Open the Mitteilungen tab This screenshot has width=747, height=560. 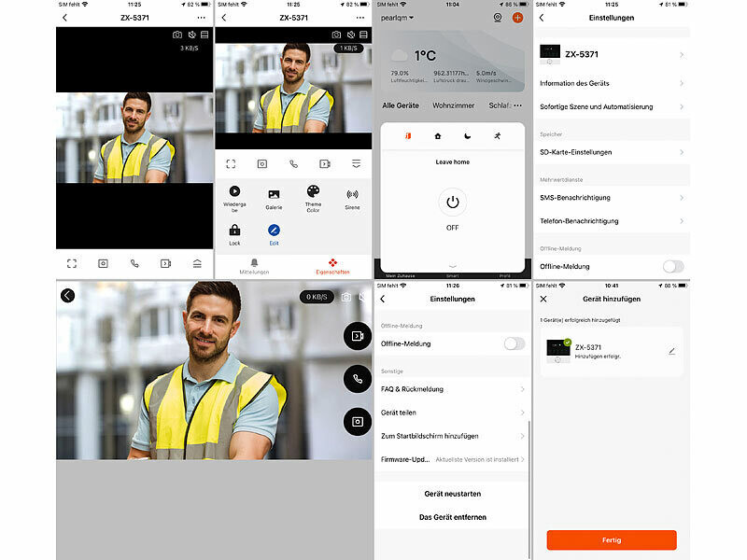(x=254, y=267)
